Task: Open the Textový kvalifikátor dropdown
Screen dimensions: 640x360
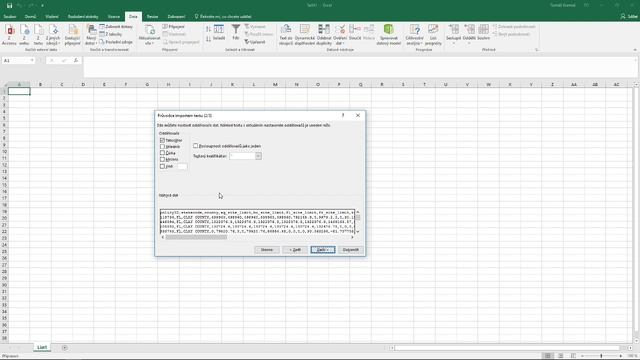Action: 258,156
